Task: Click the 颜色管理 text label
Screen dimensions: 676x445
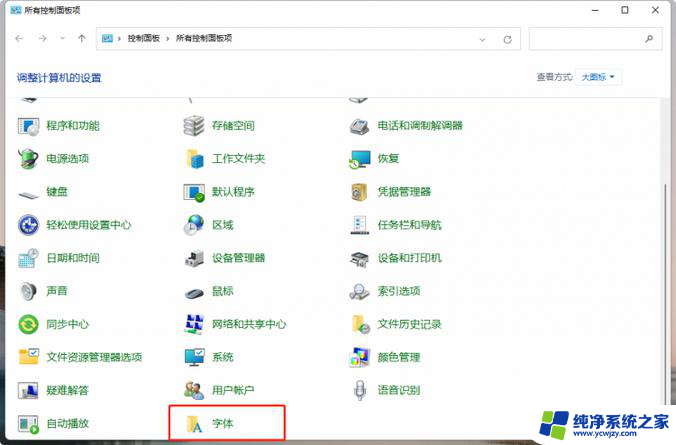Action: coord(399,357)
